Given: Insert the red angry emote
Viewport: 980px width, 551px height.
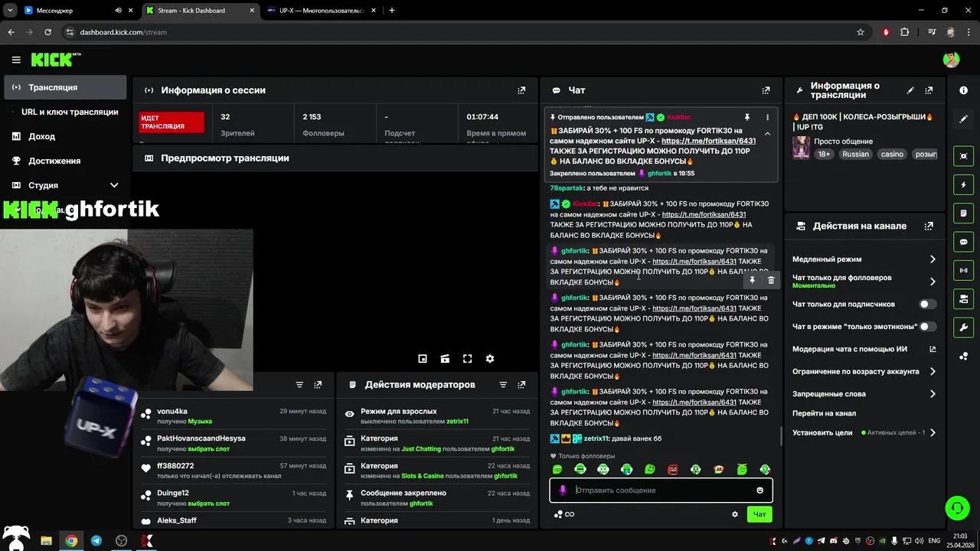Looking at the screenshot, I should click(673, 469).
